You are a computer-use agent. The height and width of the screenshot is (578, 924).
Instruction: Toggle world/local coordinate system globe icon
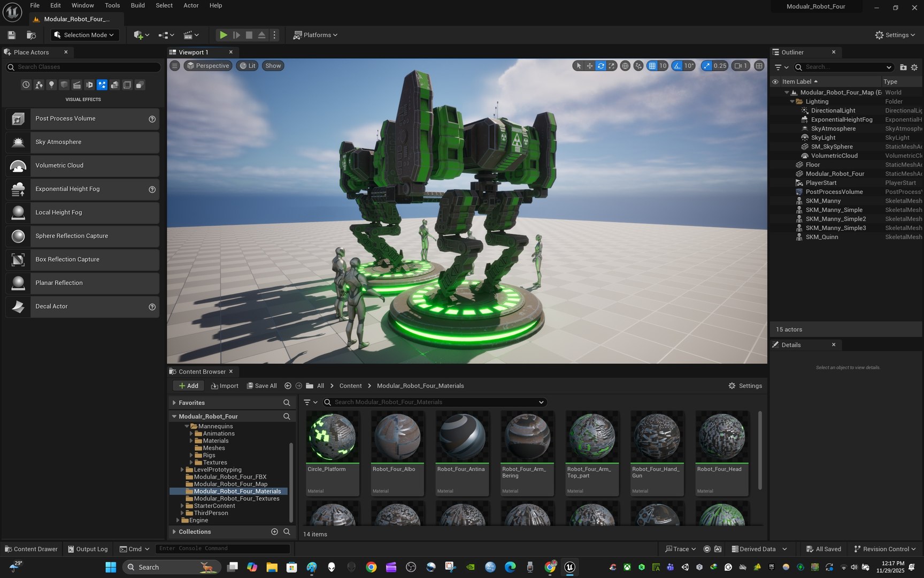point(625,66)
